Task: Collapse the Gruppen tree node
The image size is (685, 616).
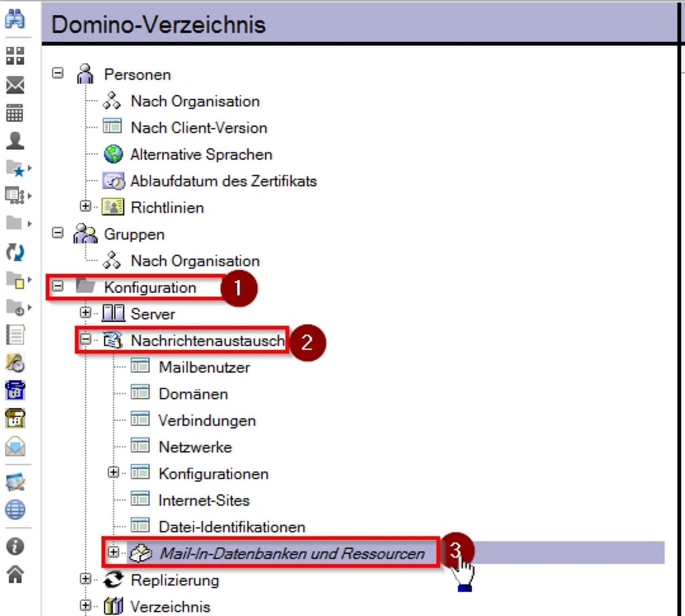Action: coord(58,233)
